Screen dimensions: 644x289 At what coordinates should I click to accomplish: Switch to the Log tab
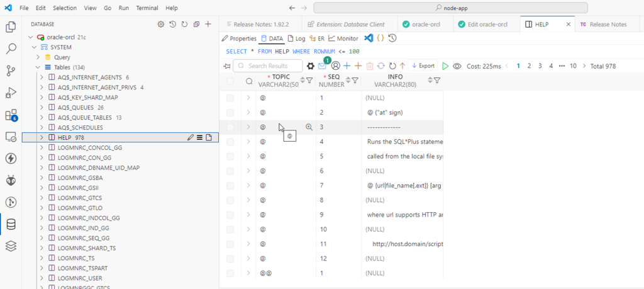pos(296,38)
